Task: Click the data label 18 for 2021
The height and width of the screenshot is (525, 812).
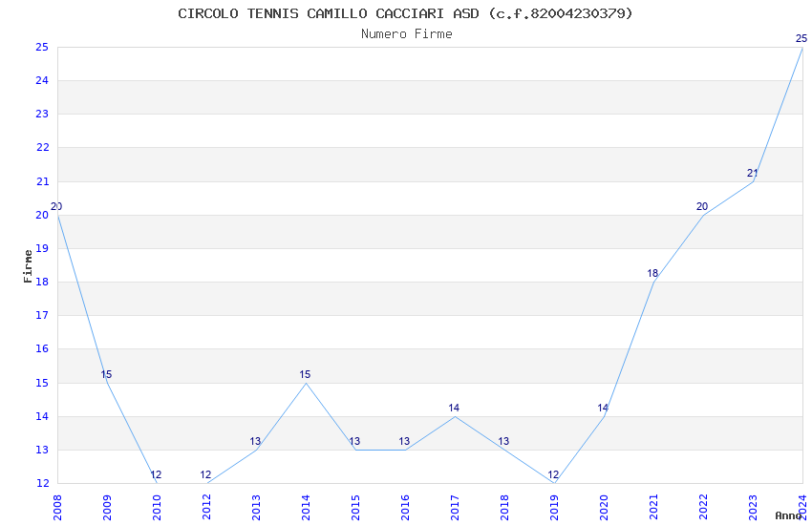Action: point(652,273)
